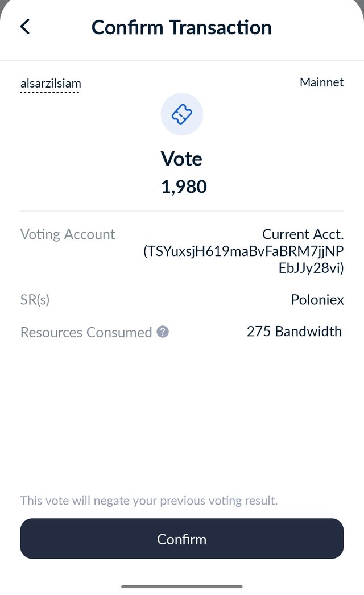The width and height of the screenshot is (364, 595).
Task: Select the address line starting TSYuxsjH619
Action: 243,251
